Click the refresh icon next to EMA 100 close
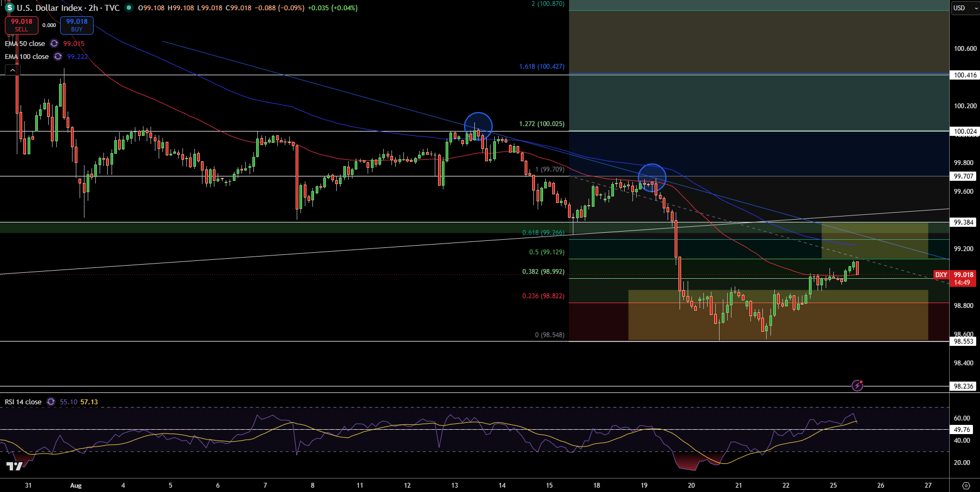The image size is (980, 492). pyautogui.click(x=58, y=56)
